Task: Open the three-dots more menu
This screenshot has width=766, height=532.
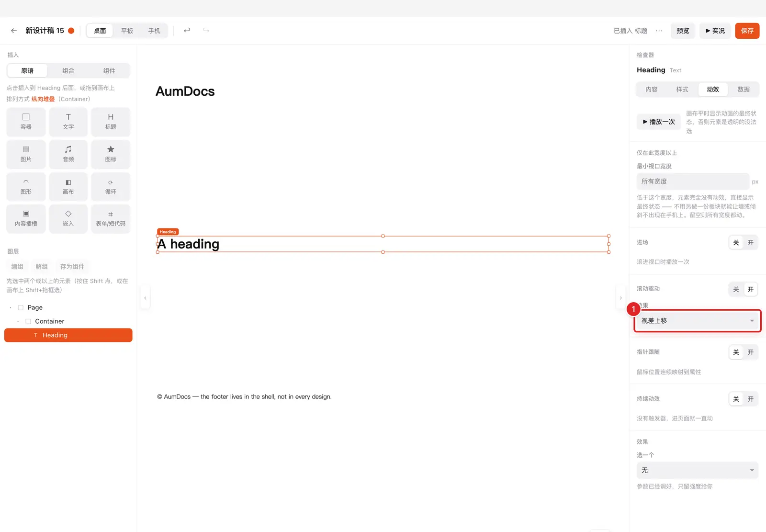Action: click(x=659, y=31)
